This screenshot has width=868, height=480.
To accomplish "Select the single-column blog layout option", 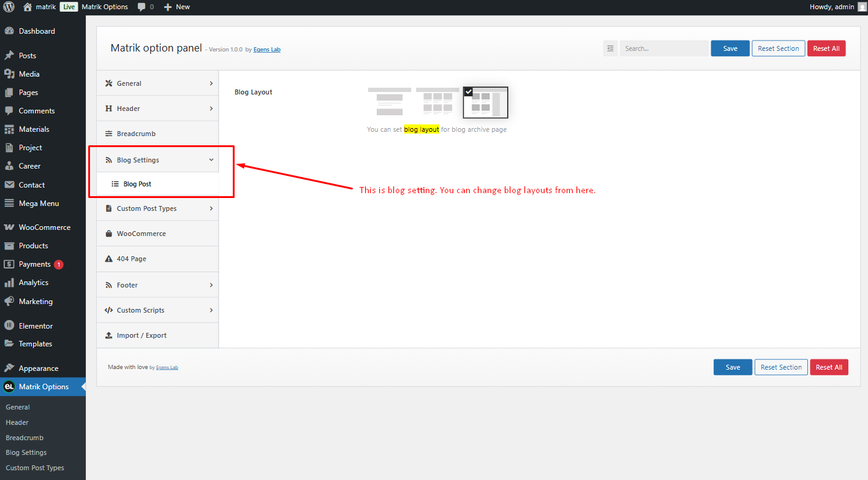I will click(x=390, y=102).
